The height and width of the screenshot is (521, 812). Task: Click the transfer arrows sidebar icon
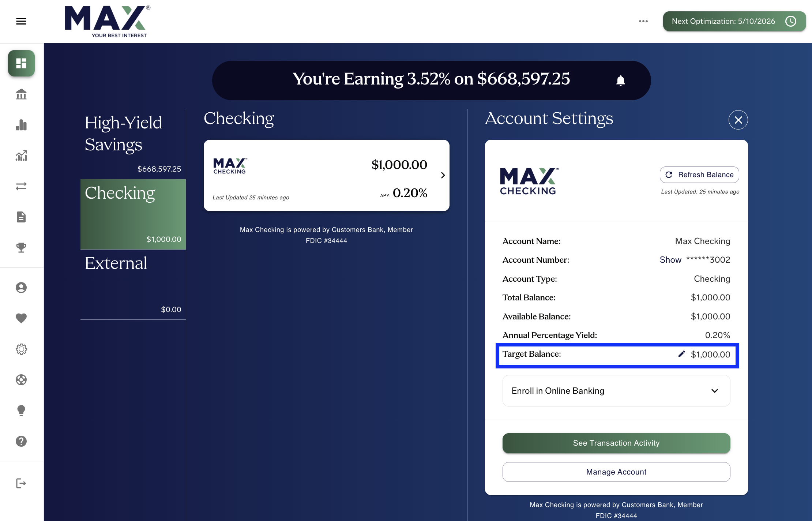tap(21, 186)
